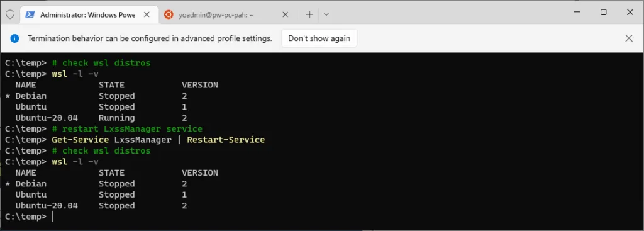Image resolution: width=644 pixels, height=231 pixels.
Task: Minimize the Terminal window
Action: click(577, 13)
